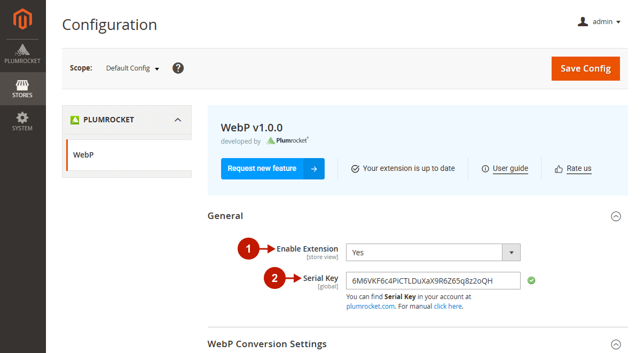Collapse the General section
This screenshot has width=644, height=353.
616,216
